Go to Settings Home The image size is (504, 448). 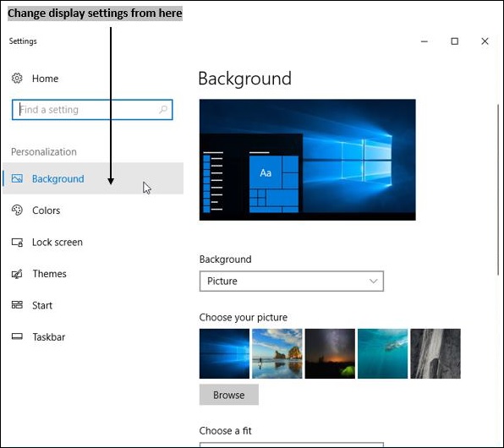point(45,79)
